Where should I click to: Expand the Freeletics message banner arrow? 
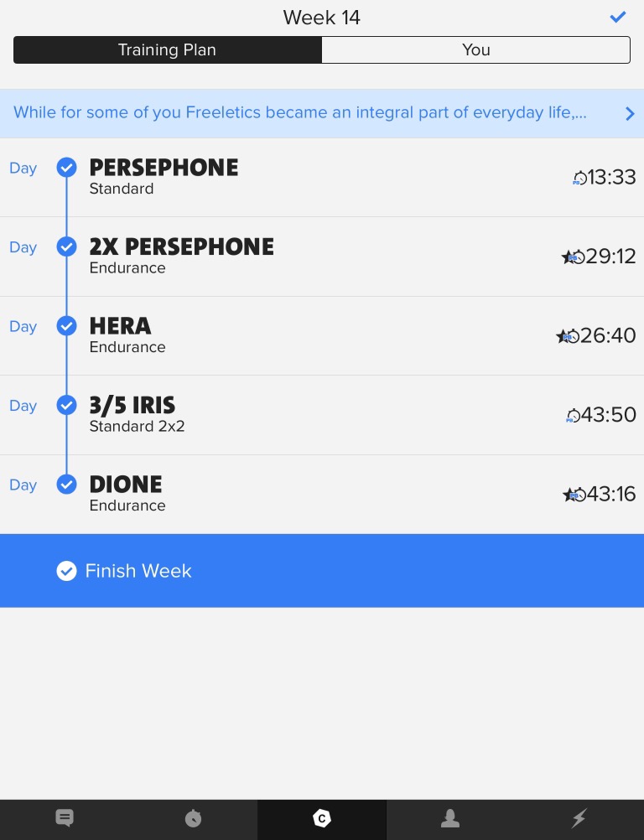(630, 114)
